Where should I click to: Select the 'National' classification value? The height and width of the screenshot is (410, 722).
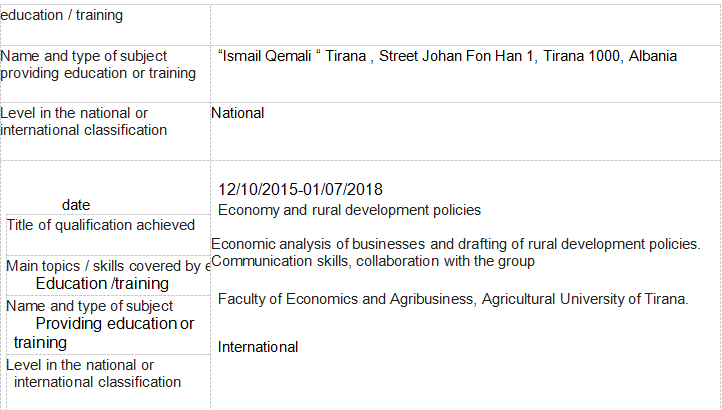[x=238, y=113]
